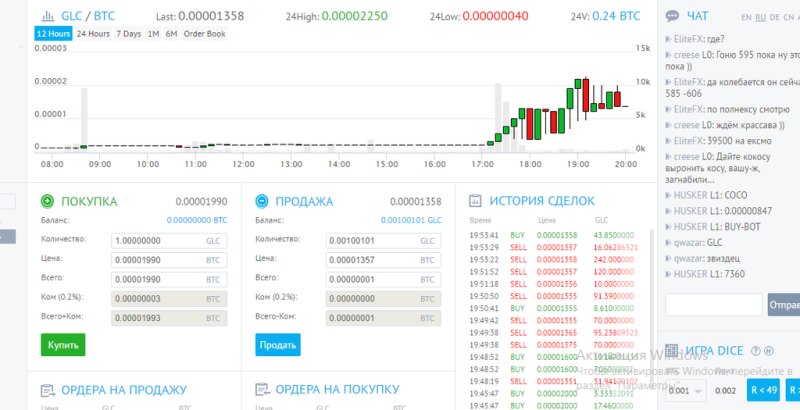Screen dimensions: 800x410
Task: Click the bar chart icon beside GLC / BTC
Action: [x=46, y=16]
